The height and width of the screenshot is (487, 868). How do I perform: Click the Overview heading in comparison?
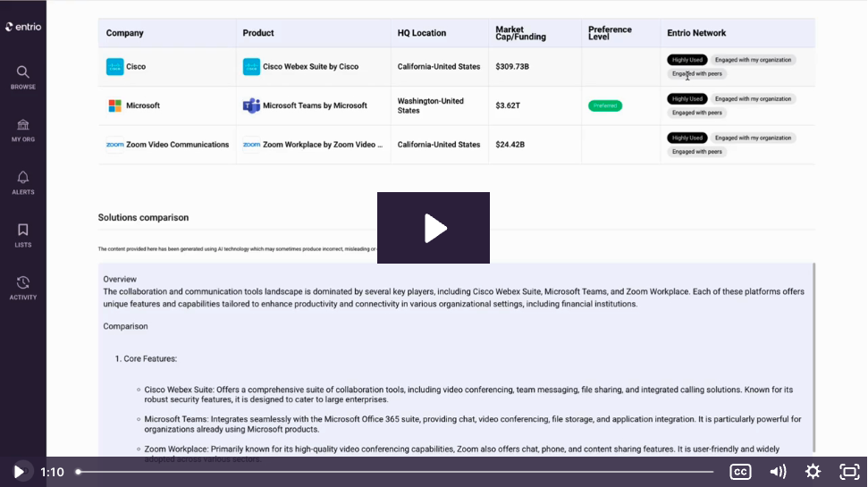[120, 280]
